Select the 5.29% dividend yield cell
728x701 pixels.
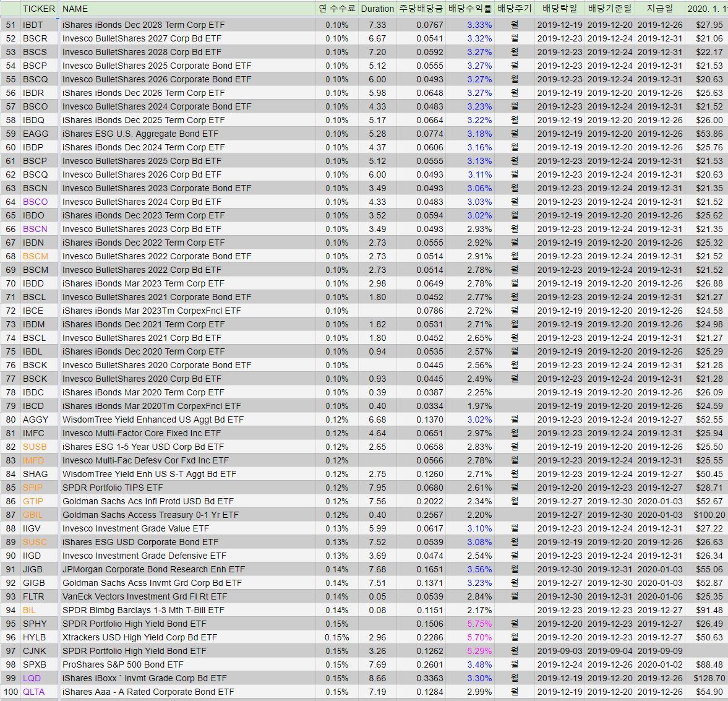pos(470,651)
